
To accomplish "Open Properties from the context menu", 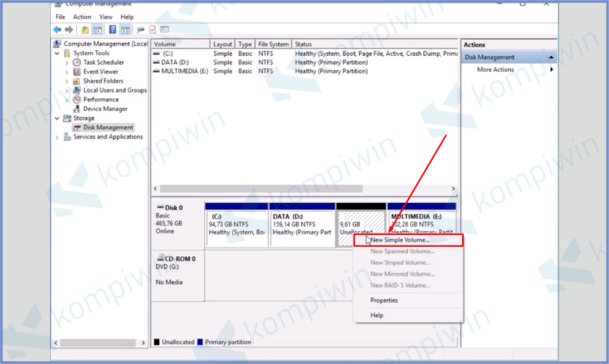I will tap(384, 300).
